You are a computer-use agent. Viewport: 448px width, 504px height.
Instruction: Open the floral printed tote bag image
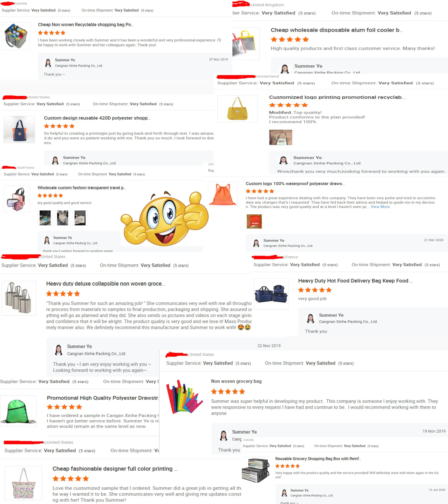[23, 483]
